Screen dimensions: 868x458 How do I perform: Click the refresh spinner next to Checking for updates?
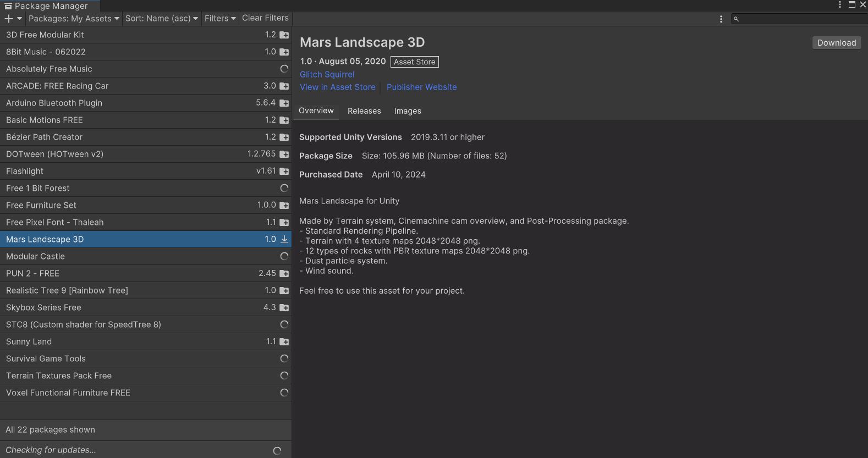(x=277, y=451)
